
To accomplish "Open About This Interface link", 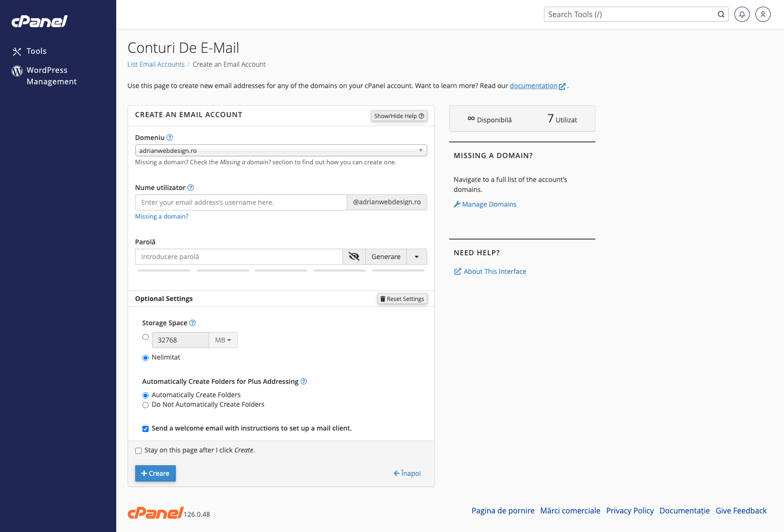I will click(x=495, y=271).
